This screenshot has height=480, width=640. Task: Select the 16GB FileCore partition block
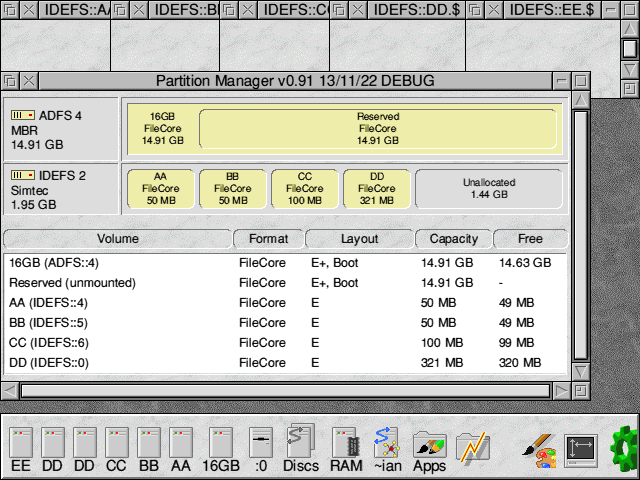(162, 129)
